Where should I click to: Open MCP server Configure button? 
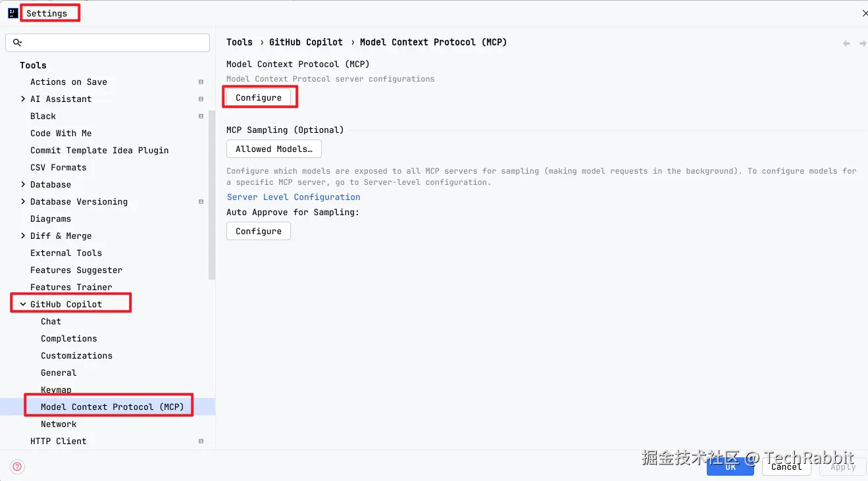click(259, 97)
